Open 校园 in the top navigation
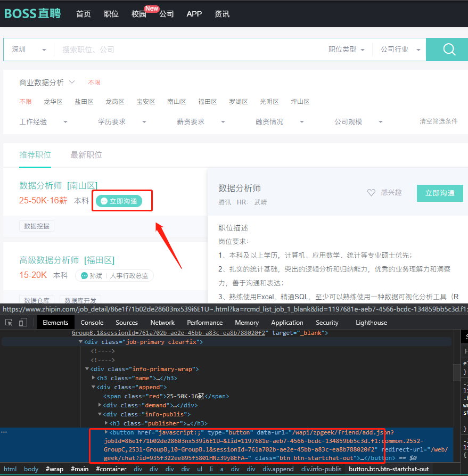This screenshot has width=468, height=476. [x=139, y=14]
